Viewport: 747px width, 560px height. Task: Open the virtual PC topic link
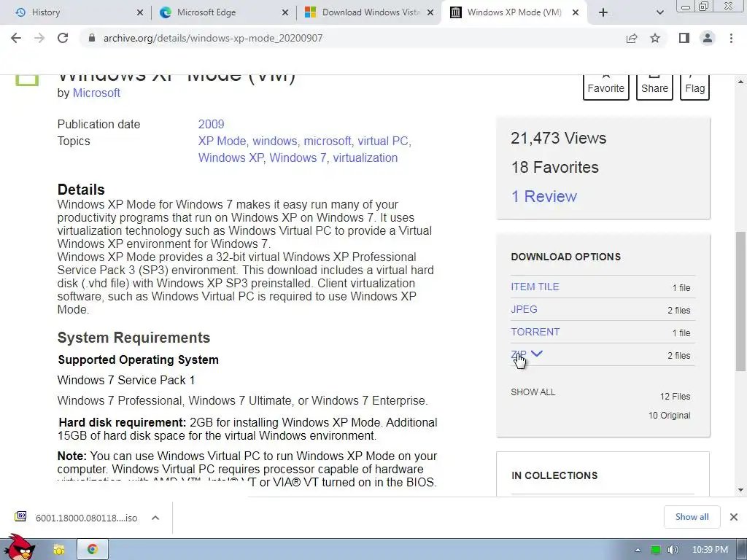click(x=383, y=141)
